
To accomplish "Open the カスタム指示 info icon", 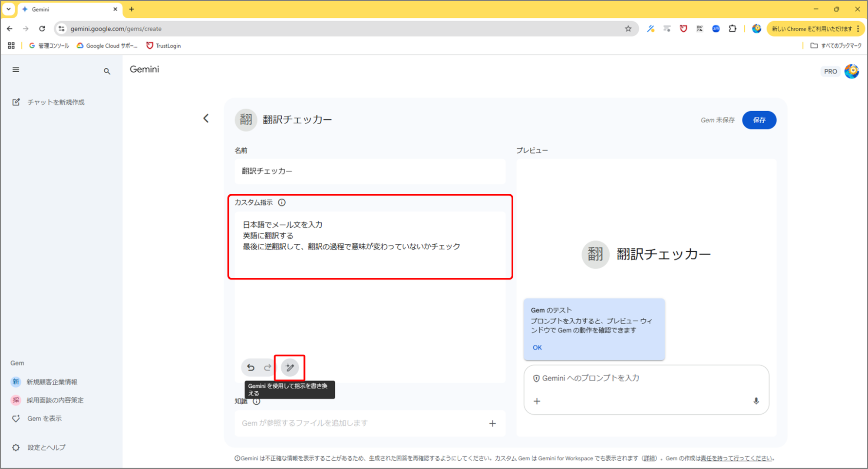I will (282, 203).
